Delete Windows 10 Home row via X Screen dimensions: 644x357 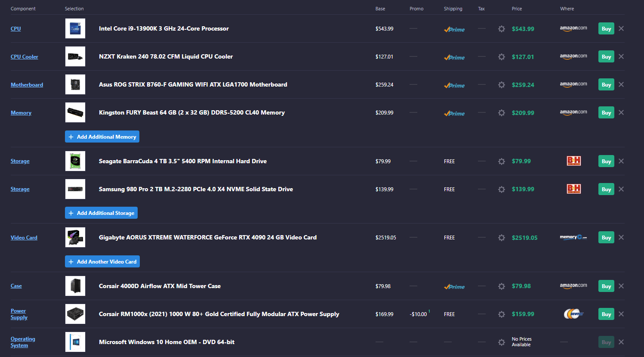click(x=621, y=342)
